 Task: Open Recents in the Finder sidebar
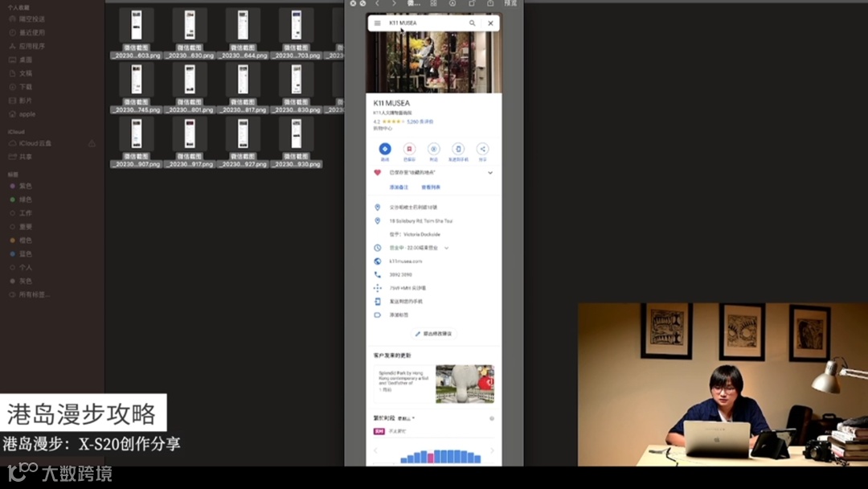click(27, 33)
